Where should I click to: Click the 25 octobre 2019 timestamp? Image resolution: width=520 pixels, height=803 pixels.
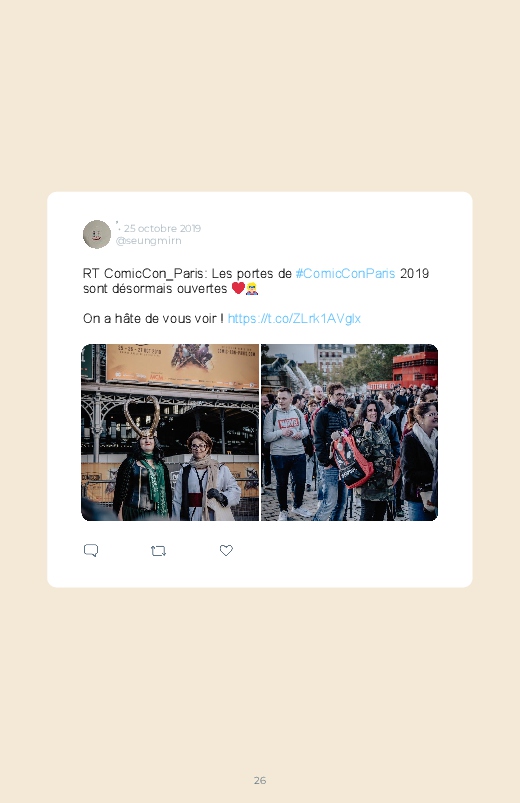point(162,228)
